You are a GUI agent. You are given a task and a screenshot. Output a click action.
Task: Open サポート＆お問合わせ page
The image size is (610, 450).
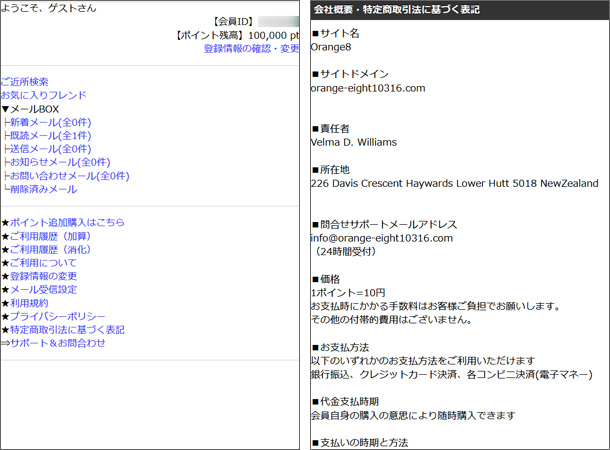(x=58, y=342)
